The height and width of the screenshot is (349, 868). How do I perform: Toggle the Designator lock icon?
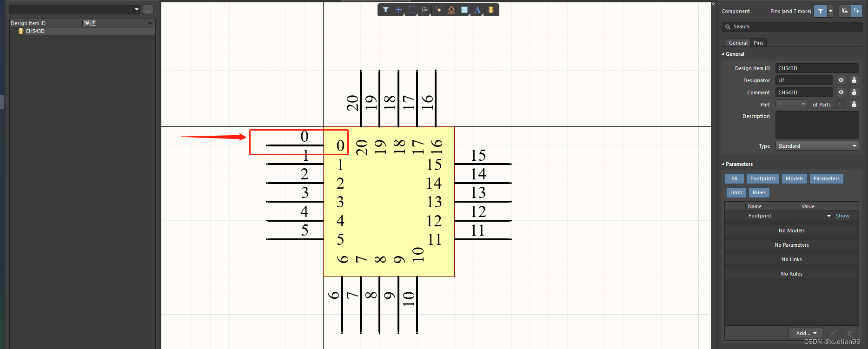[x=854, y=80]
